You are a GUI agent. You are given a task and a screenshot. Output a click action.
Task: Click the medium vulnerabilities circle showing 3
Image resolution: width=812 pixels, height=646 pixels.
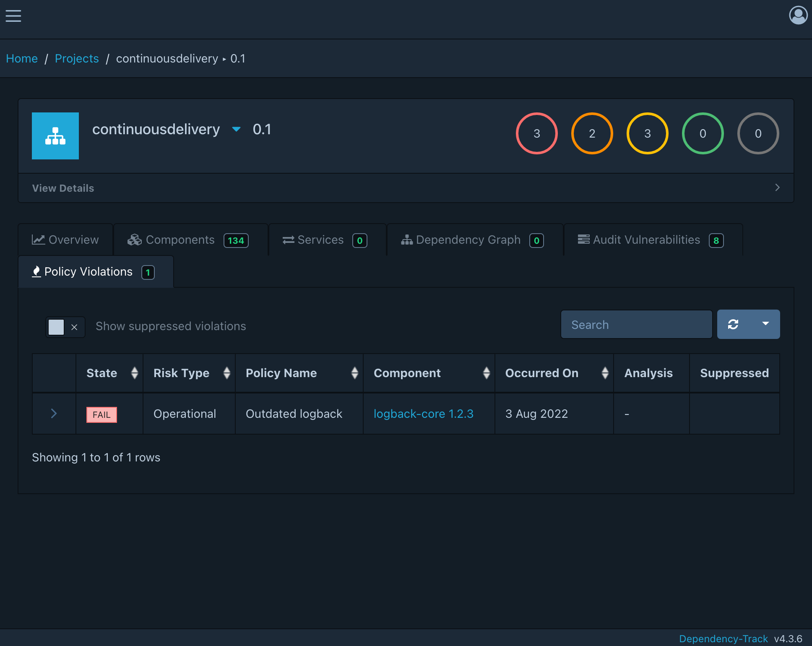[648, 133]
